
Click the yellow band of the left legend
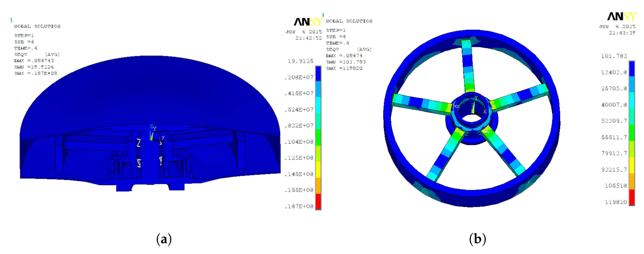click(x=318, y=170)
